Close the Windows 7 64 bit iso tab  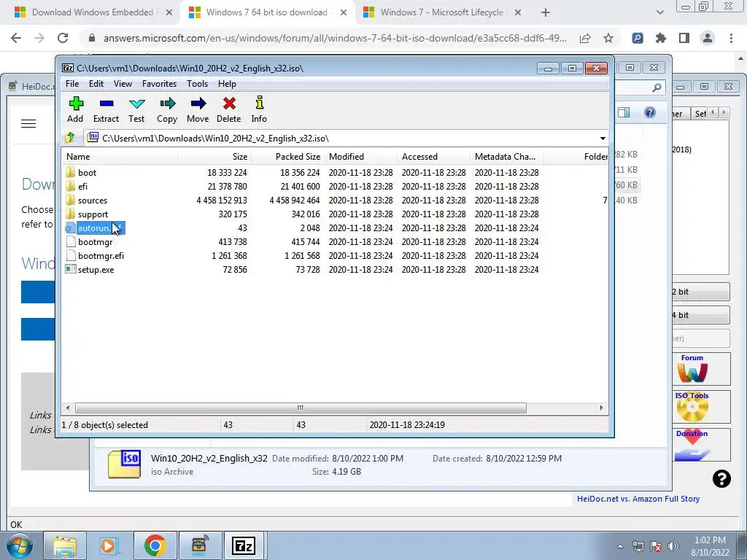click(x=344, y=13)
